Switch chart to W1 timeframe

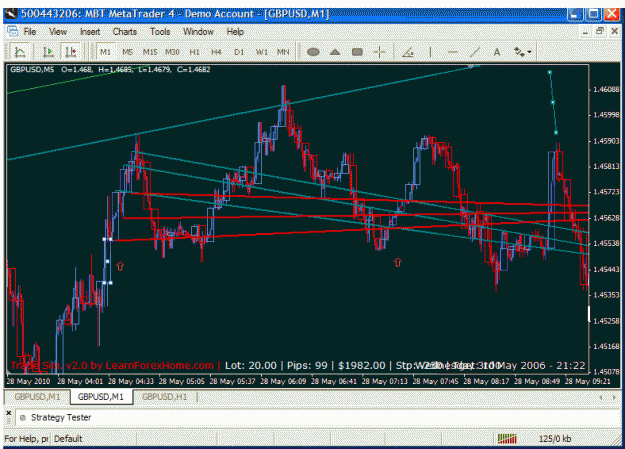(x=261, y=52)
